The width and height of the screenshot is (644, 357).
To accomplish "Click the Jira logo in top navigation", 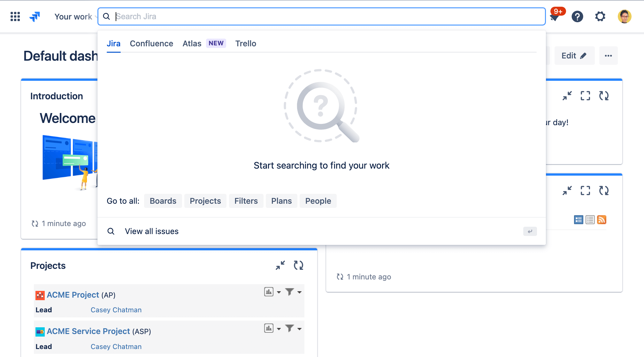I will click(35, 16).
